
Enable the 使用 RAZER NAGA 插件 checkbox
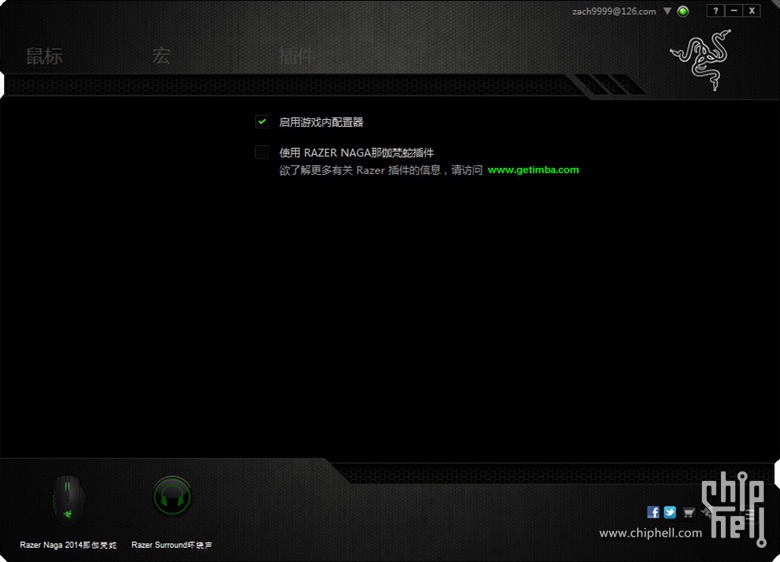coord(262,152)
